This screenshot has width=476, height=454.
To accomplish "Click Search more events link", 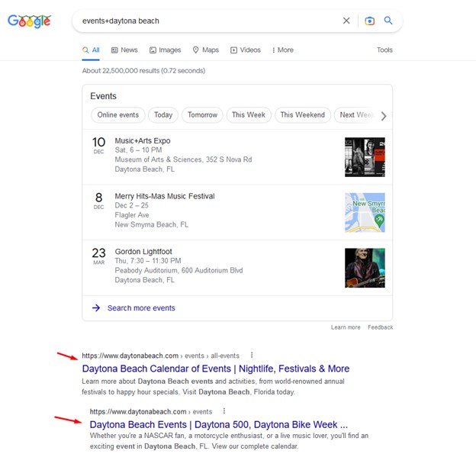I will pyautogui.click(x=141, y=308).
